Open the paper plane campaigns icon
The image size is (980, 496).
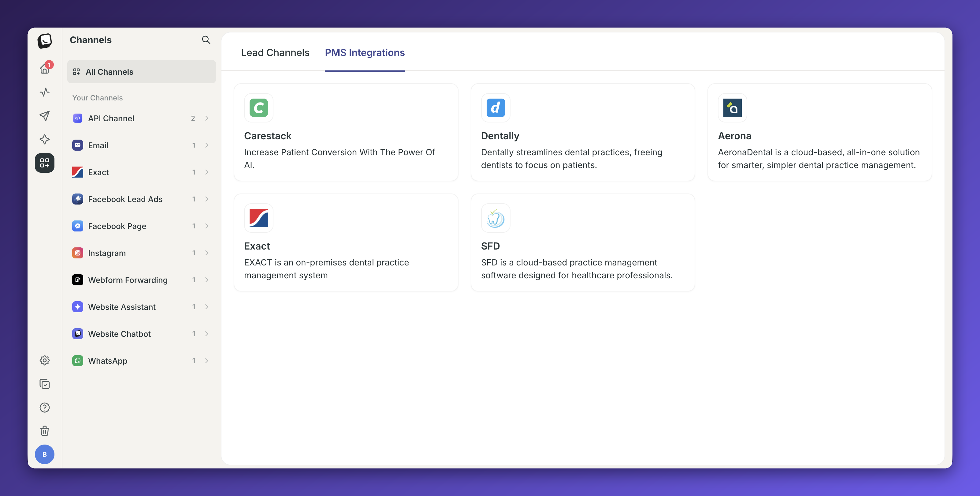[45, 116]
